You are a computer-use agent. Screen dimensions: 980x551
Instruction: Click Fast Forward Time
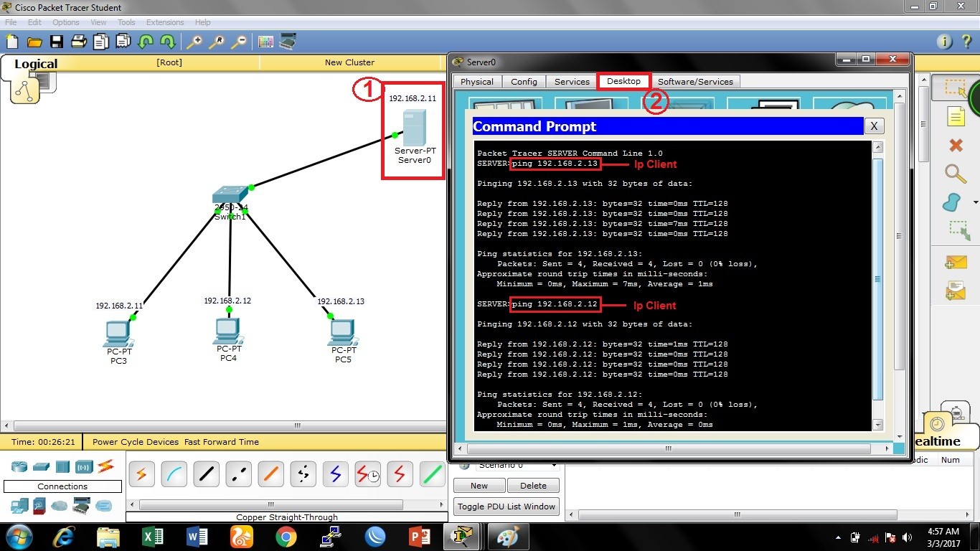click(x=222, y=442)
